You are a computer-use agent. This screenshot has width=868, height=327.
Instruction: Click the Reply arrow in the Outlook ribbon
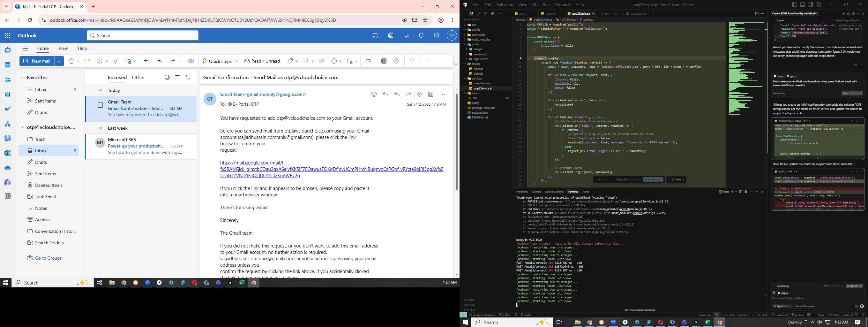(146, 61)
